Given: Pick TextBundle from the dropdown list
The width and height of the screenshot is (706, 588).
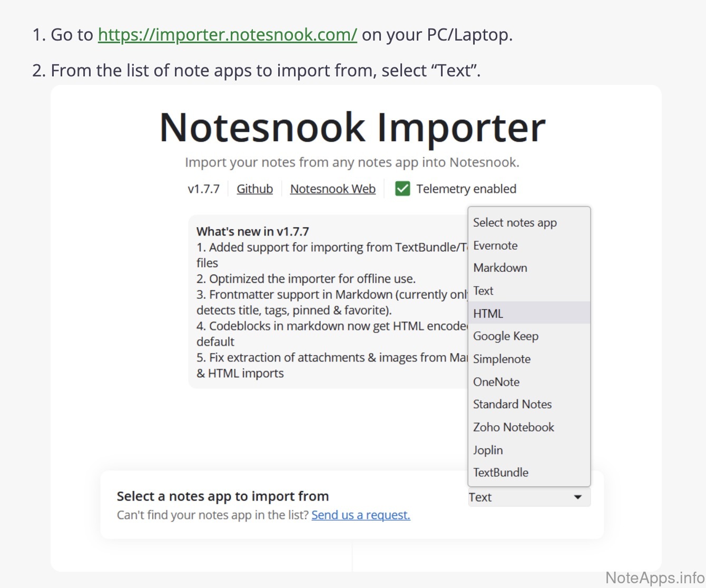Looking at the screenshot, I should tap(501, 473).
